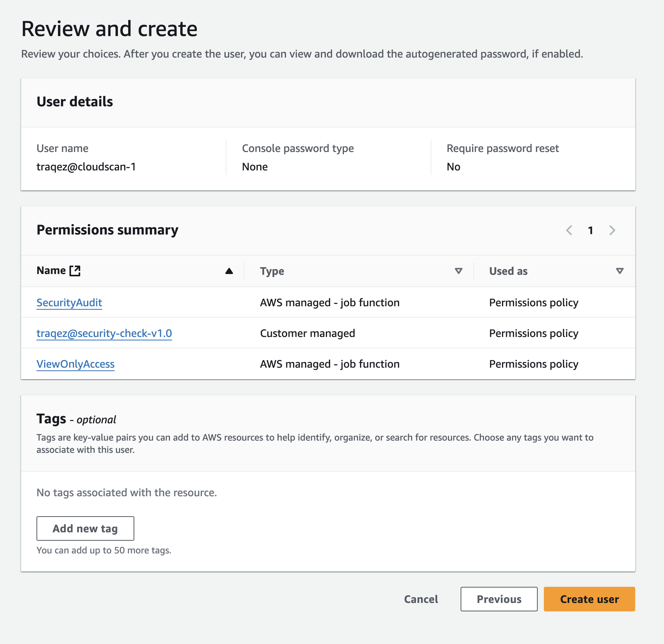Click the Name column sort arrow

[229, 271]
